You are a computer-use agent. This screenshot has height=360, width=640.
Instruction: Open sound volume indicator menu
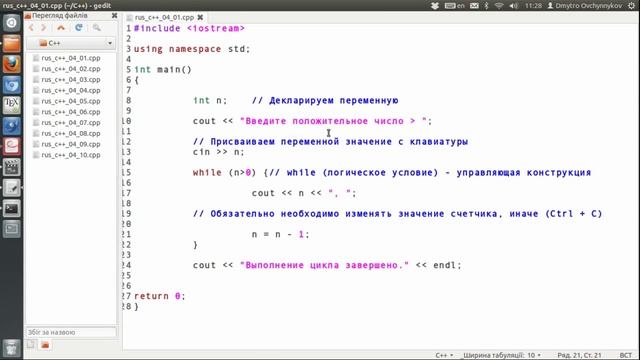point(513,6)
